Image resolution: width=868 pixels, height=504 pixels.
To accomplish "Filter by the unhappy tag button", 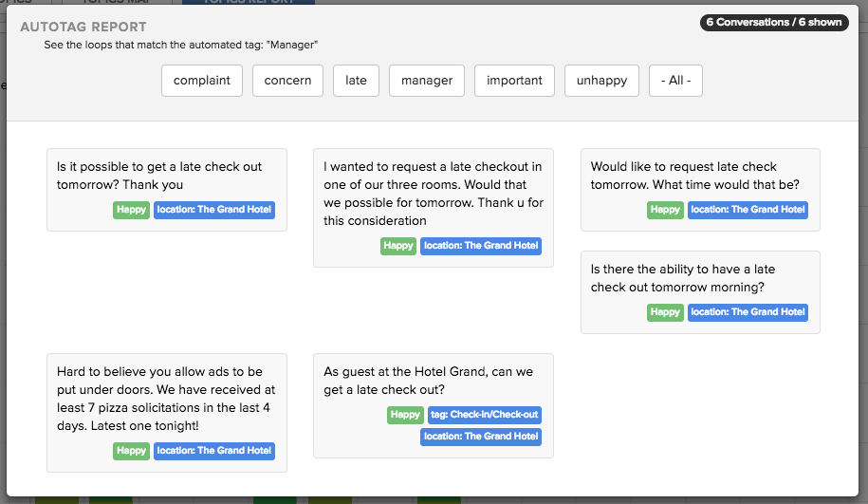I will [601, 81].
